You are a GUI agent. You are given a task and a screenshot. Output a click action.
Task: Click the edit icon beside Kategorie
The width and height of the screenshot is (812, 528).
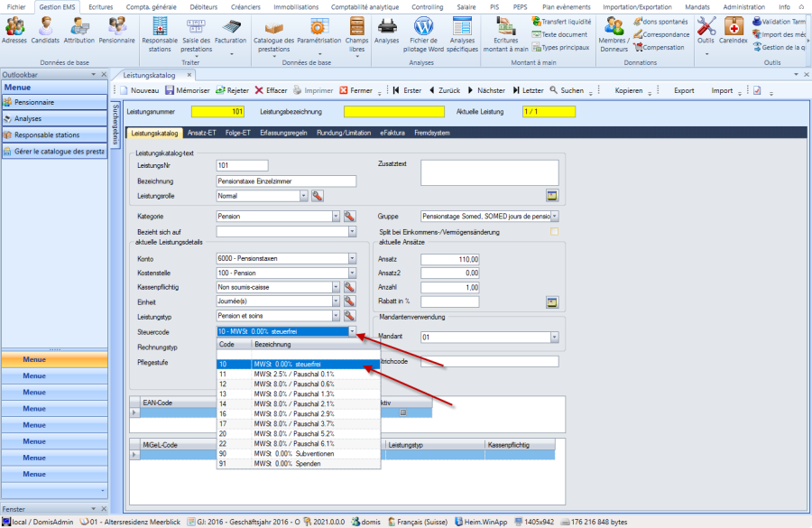tap(349, 217)
